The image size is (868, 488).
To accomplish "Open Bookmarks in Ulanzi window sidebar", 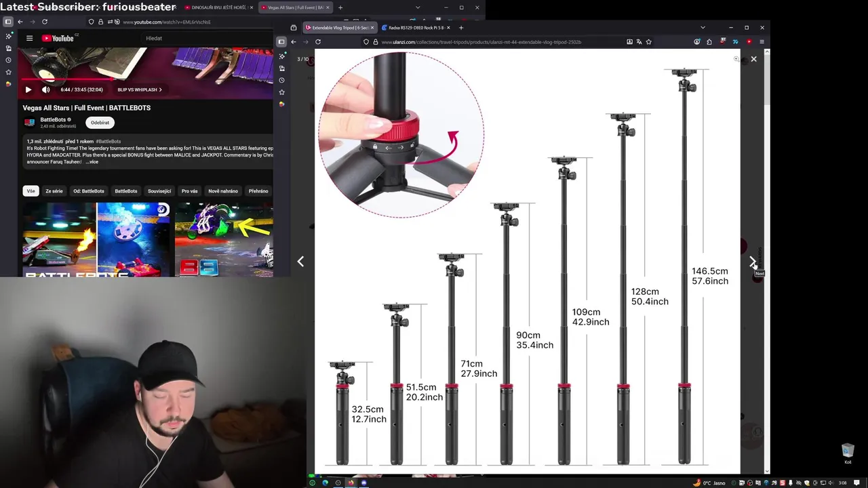I will click(x=281, y=92).
